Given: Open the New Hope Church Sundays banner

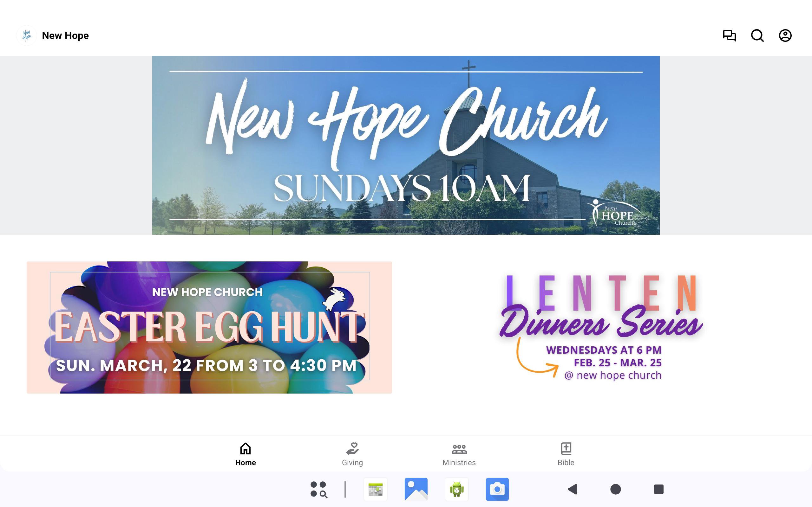Looking at the screenshot, I should pyautogui.click(x=406, y=145).
